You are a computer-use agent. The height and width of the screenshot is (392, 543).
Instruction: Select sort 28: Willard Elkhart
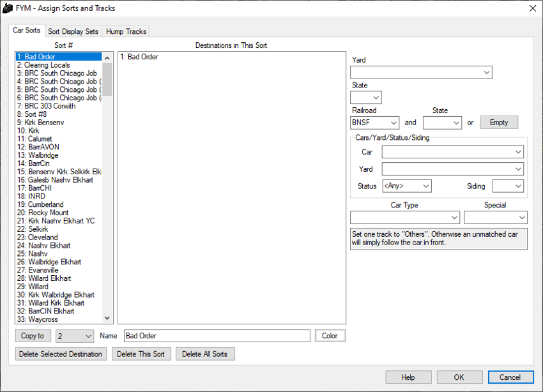[59, 278]
